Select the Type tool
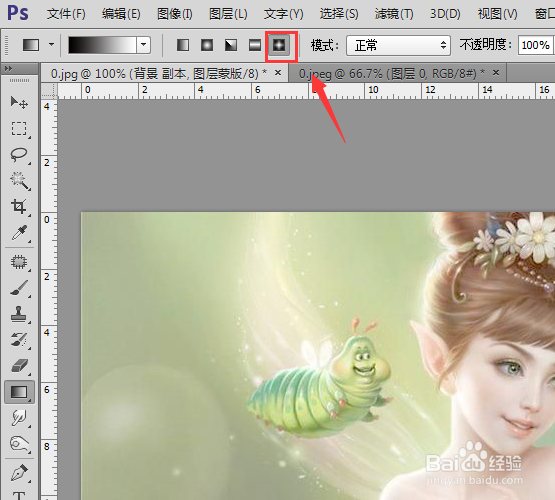 coord(19,495)
